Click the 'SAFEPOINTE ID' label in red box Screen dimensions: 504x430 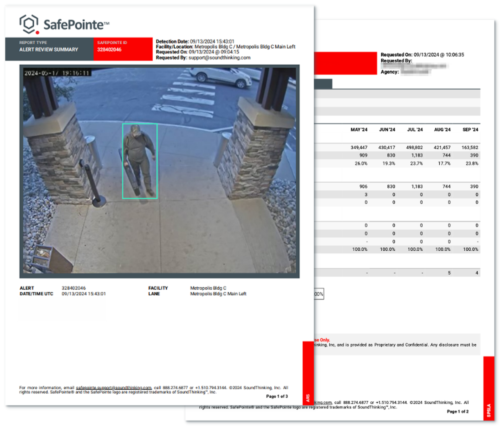click(x=112, y=43)
